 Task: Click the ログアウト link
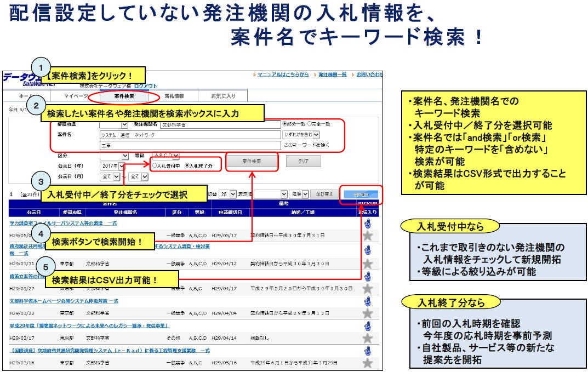click(x=146, y=86)
